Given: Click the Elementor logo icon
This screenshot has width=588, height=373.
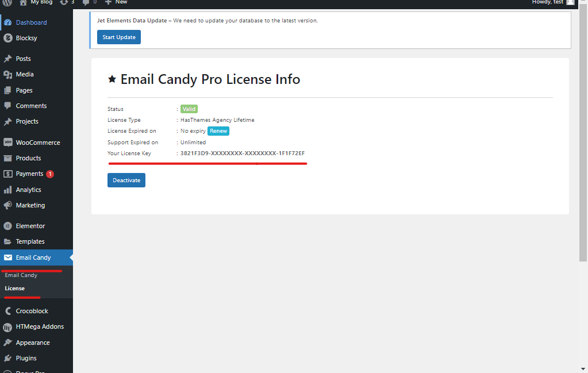Looking at the screenshot, I should [x=7, y=226].
